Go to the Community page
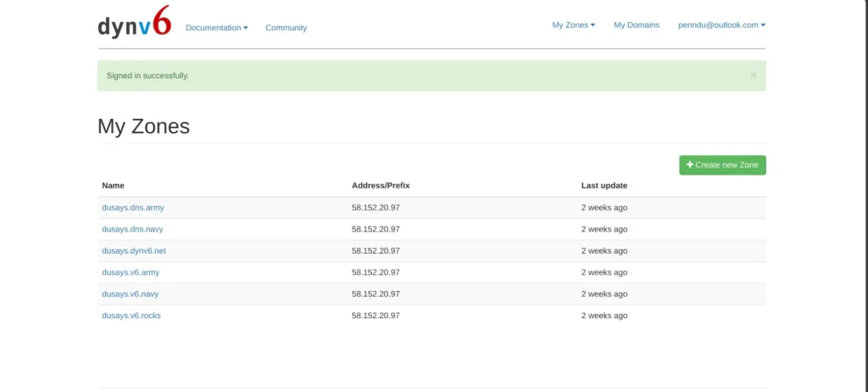Screen dimensions: 868x392 286,28
